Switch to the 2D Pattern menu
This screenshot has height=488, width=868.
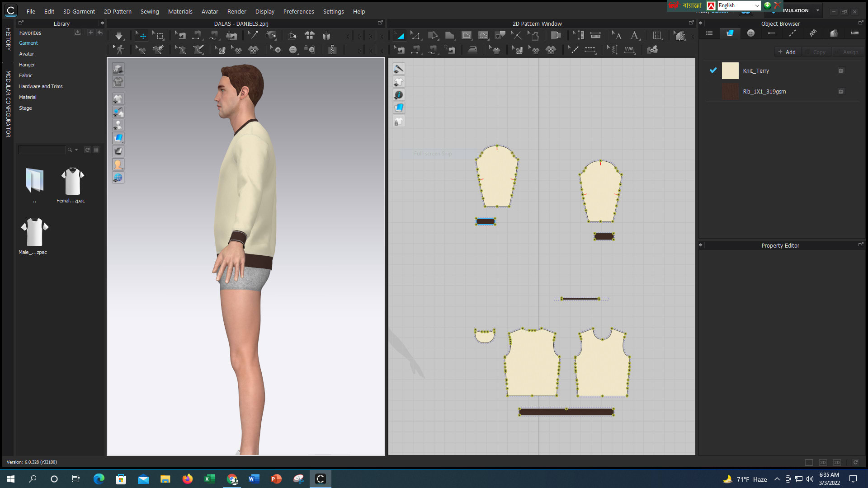coord(118,11)
